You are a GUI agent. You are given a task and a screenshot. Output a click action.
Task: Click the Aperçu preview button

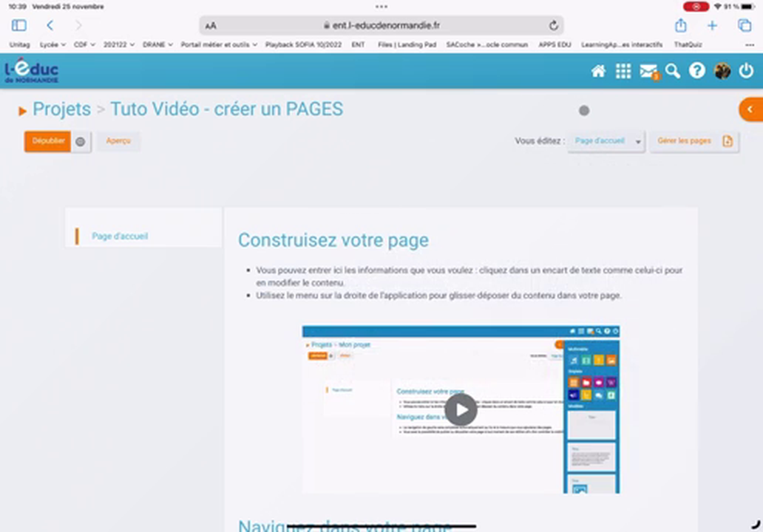click(118, 140)
